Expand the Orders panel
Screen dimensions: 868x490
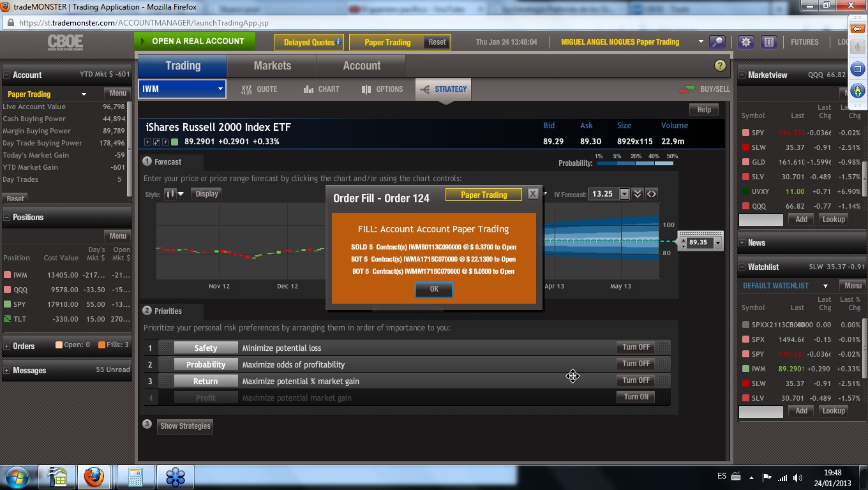coord(7,346)
